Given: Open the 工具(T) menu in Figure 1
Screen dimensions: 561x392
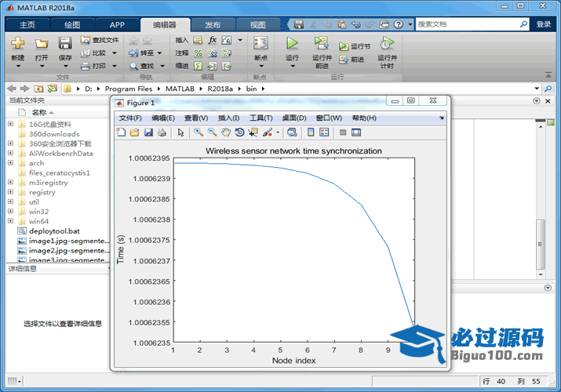Looking at the screenshot, I should click(260, 118).
